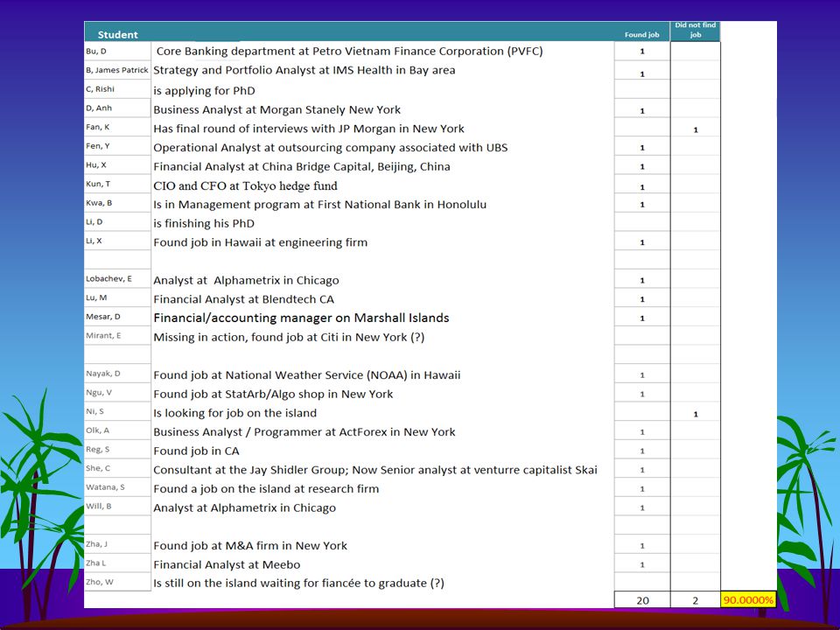Click student name Fen, Y
Image resolution: width=840 pixels, height=630 pixels.
[x=97, y=146]
